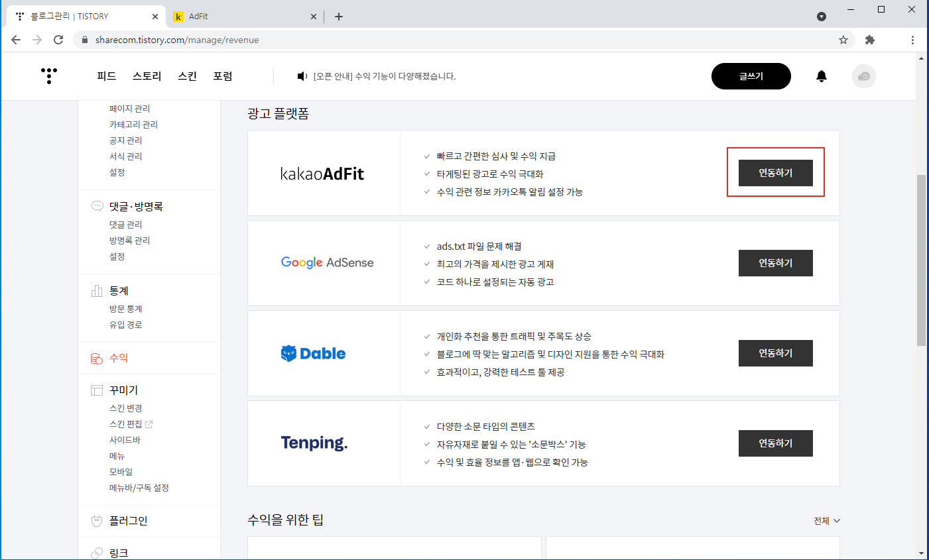This screenshot has width=929, height=560.
Task: Select 수익 in the sidebar
Action: click(119, 358)
